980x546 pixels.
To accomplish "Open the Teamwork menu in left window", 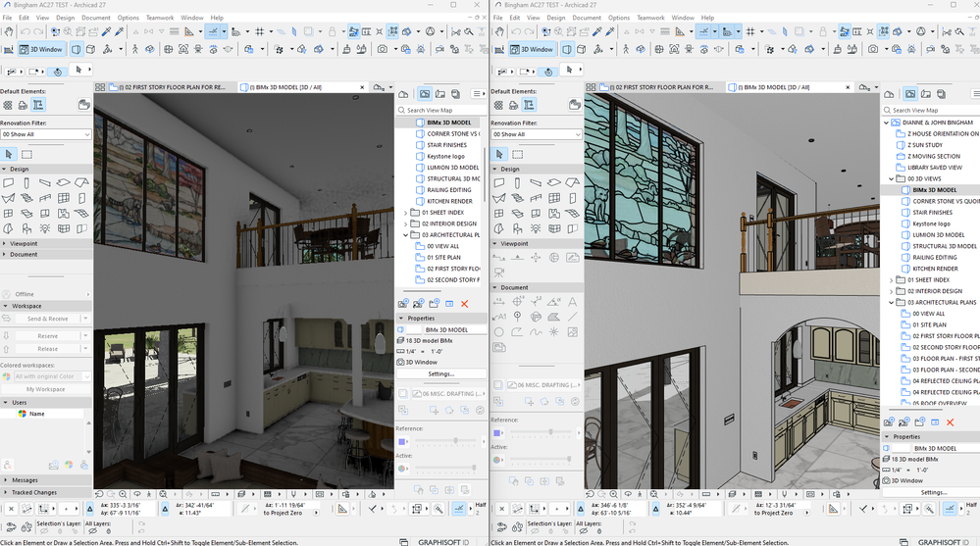I will [160, 18].
